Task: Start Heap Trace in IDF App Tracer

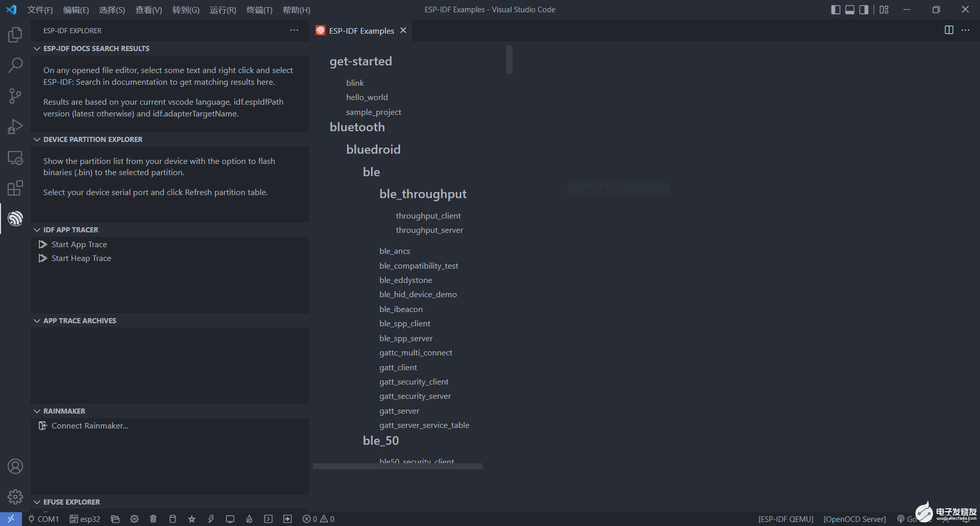Action: click(x=169, y=258)
